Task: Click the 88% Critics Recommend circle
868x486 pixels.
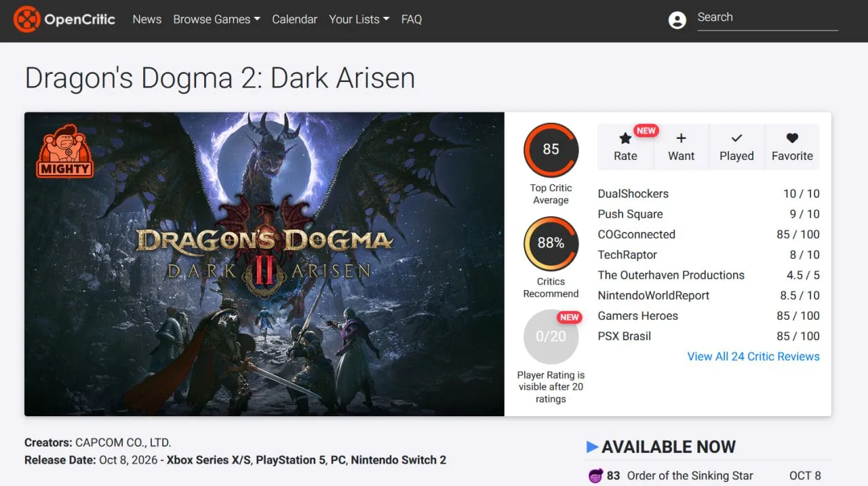Action: (x=551, y=243)
